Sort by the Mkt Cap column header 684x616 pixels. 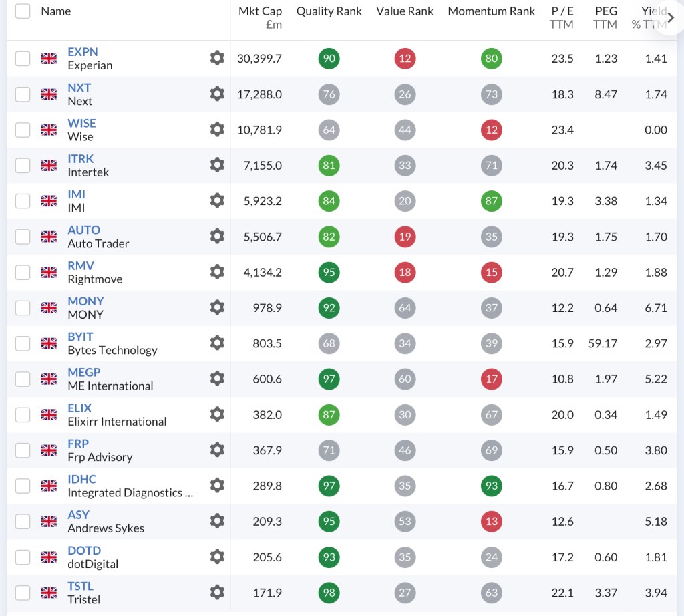click(x=260, y=11)
